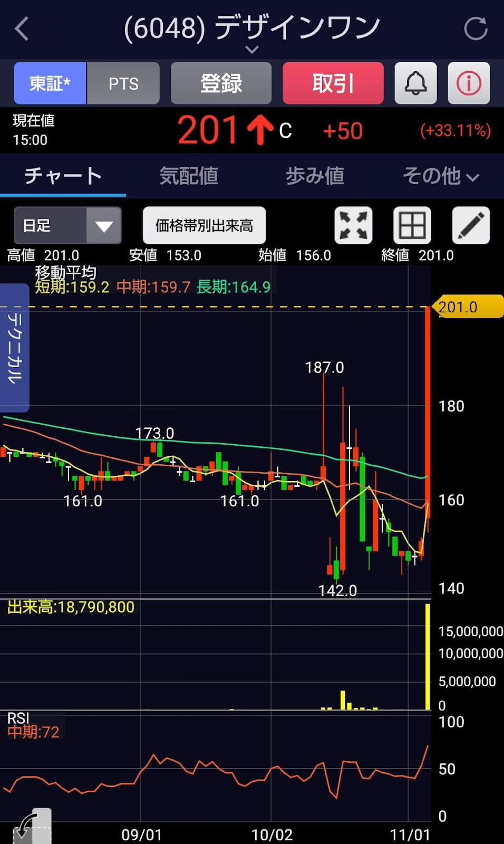Go back using the left arrow
Image resolution: width=504 pixels, height=844 pixels.
click(22, 28)
